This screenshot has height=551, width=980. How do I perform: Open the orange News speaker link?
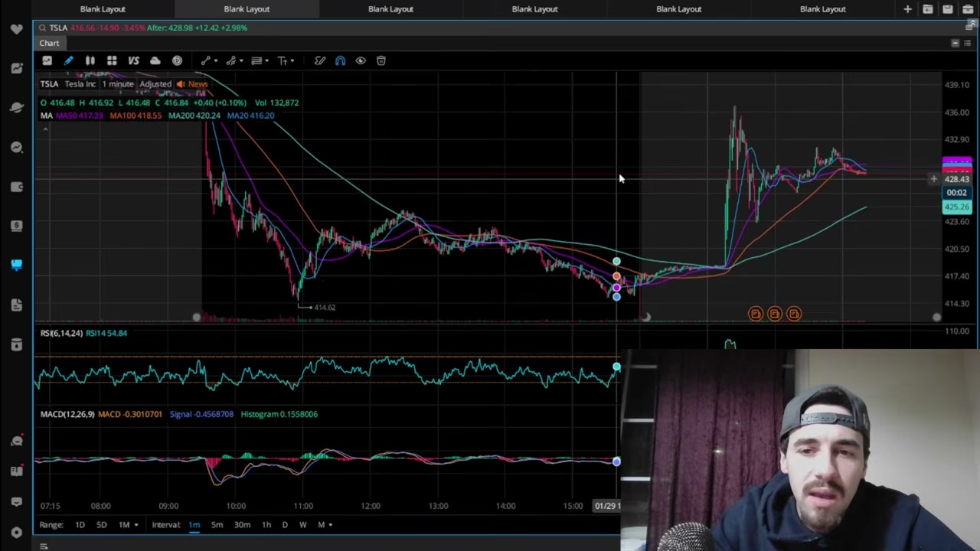192,84
